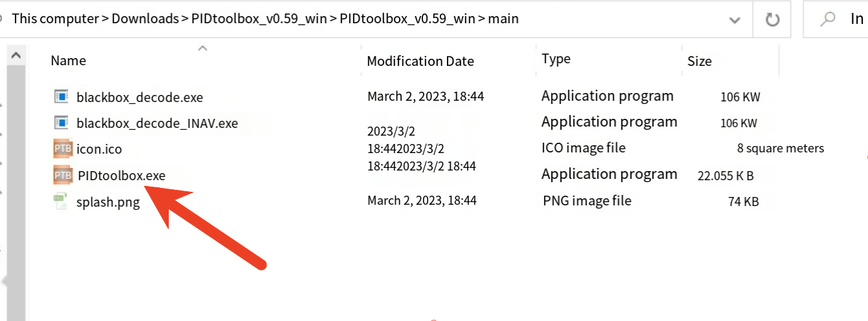
Task: Select the blackbox_decode.exe file icon
Action: (x=61, y=97)
